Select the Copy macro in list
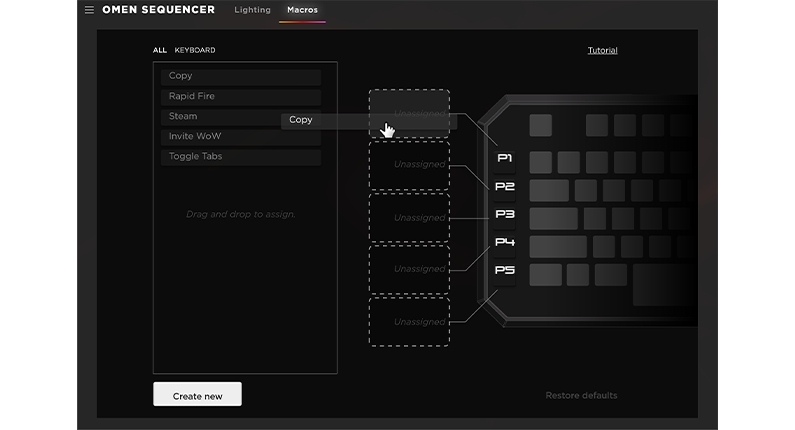Viewport: 795px width, 430px height. tap(241, 77)
